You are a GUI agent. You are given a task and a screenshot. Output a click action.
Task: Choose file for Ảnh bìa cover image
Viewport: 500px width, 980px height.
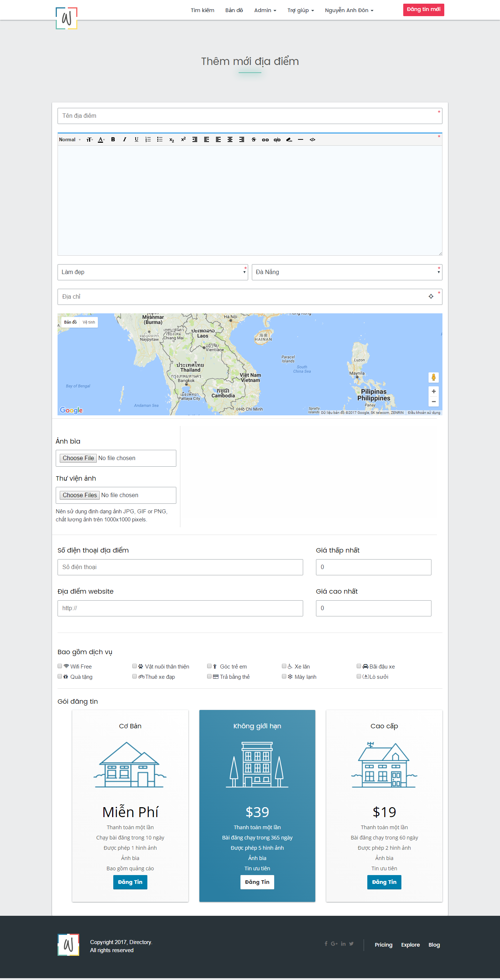(x=78, y=458)
